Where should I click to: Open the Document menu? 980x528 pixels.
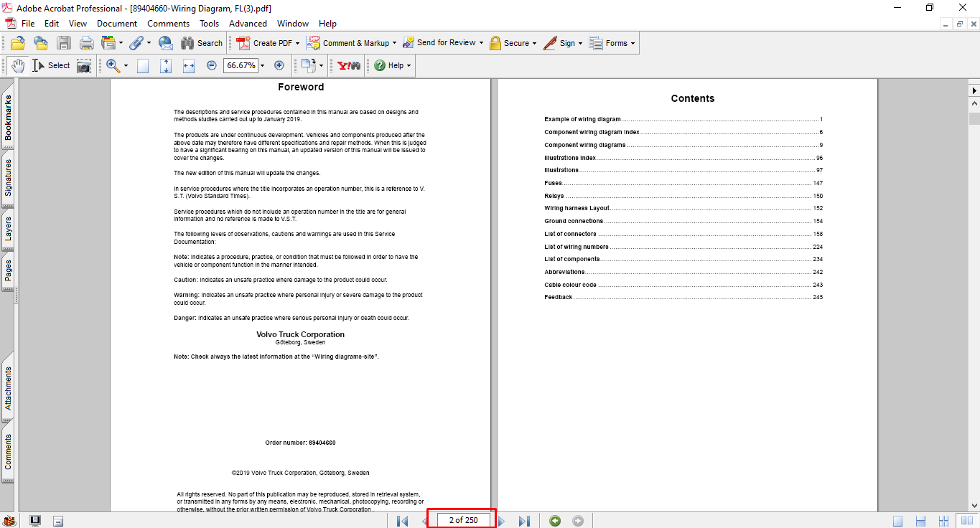(117, 24)
